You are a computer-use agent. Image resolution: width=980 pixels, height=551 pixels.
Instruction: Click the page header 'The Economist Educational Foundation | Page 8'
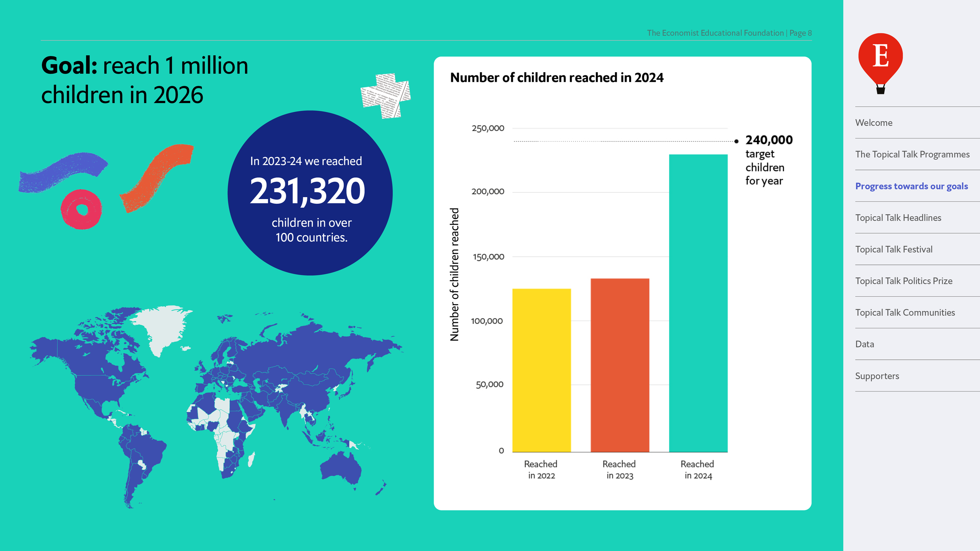[x=729, y=33]
